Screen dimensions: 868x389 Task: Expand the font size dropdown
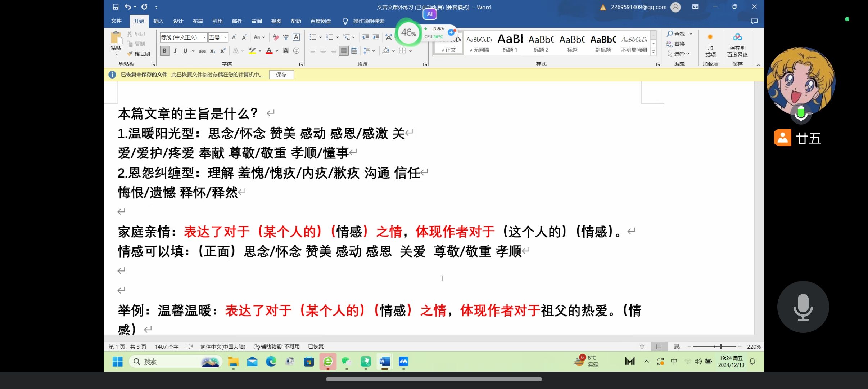[x=225, y=37]
